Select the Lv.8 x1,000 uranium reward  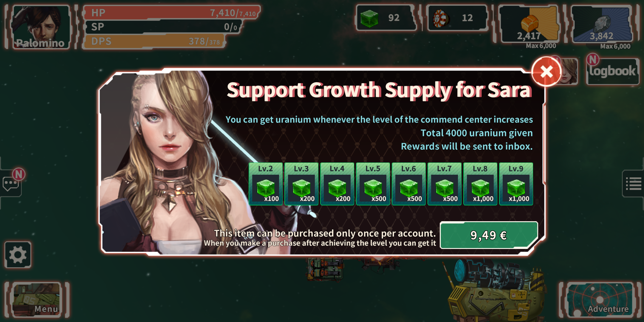480,184
